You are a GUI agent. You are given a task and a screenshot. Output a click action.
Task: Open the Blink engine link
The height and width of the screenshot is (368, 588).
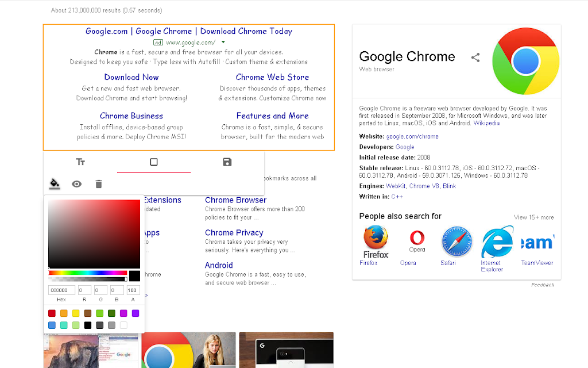pos(449,186)
